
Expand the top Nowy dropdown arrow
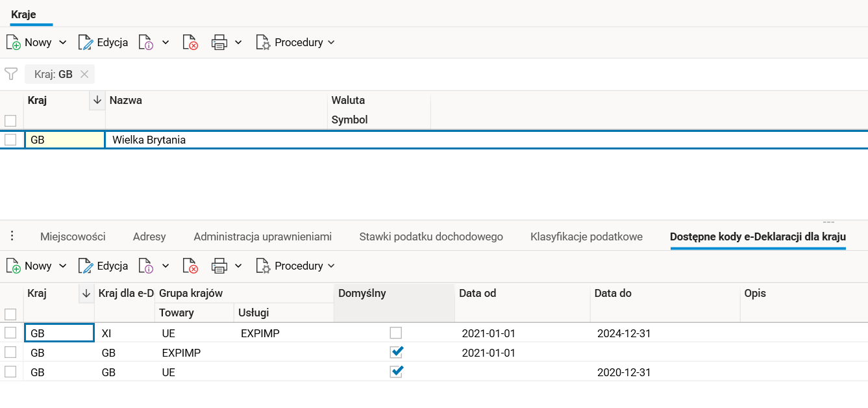point(63,43)
